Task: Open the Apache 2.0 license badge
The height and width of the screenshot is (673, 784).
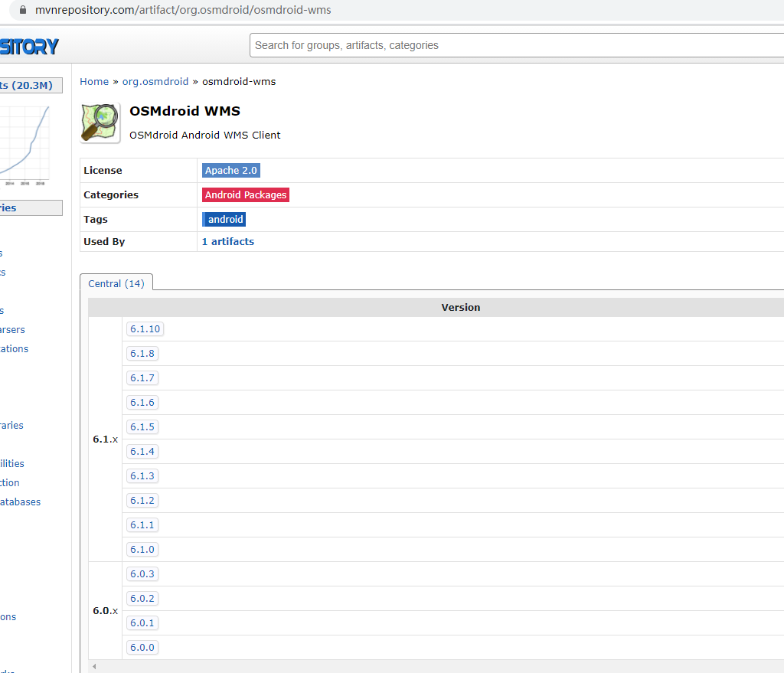Action: point(230,170)
